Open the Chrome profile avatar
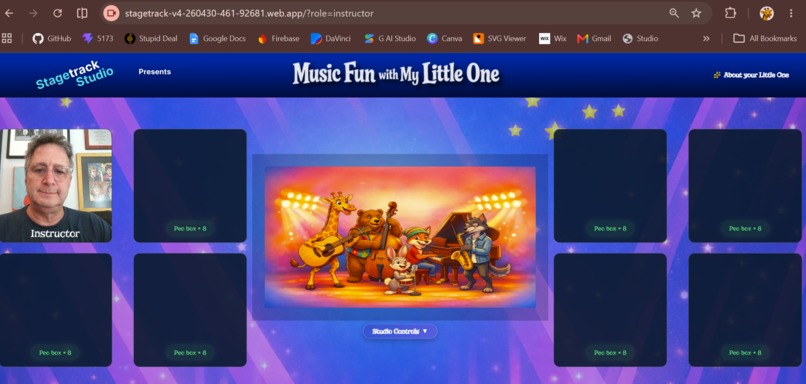The height and width of the screenshot is (384, 806). point(766,13)
